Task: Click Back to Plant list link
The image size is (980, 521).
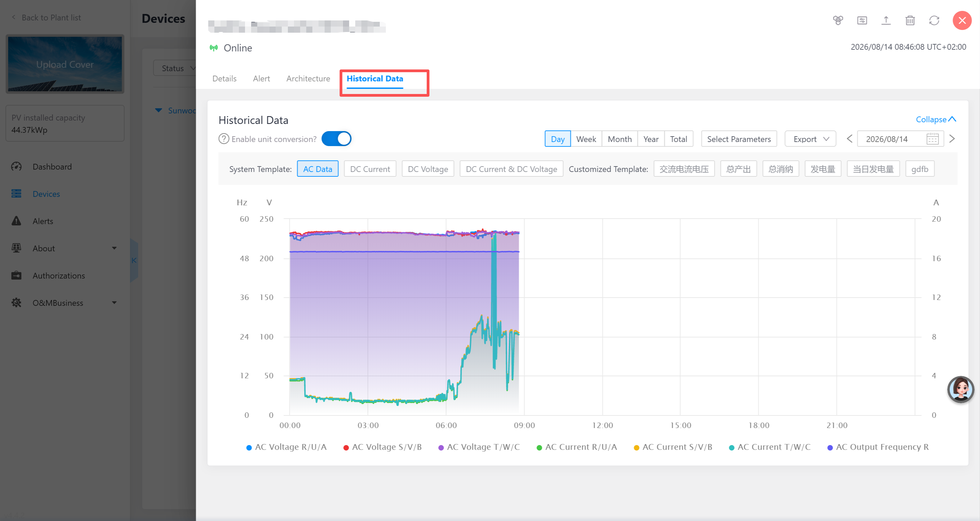Action: (51, 17)
